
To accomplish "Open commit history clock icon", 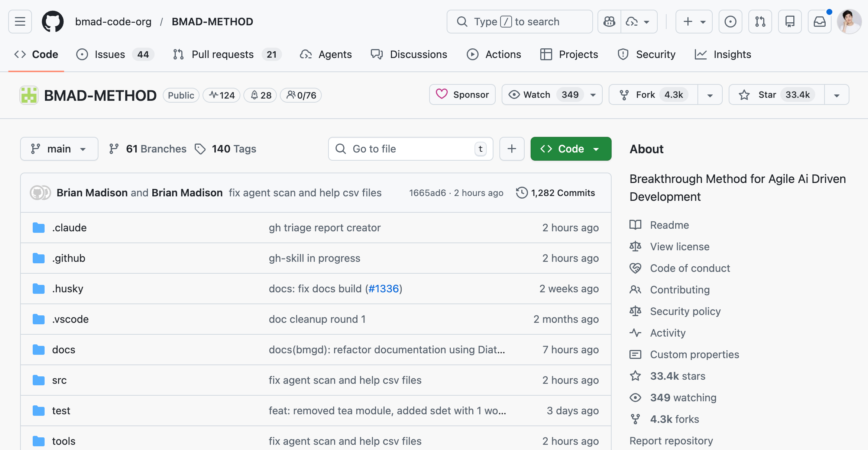I will [522, 193].
